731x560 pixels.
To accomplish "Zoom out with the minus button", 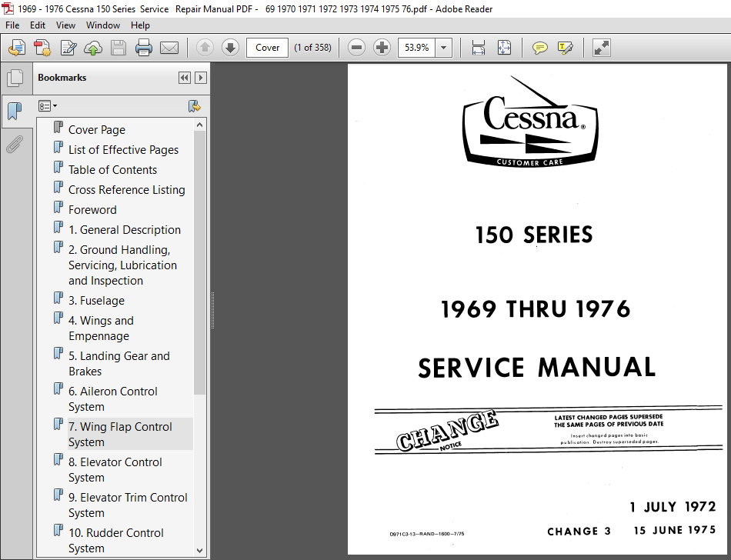I will click(x=356, y=48).
